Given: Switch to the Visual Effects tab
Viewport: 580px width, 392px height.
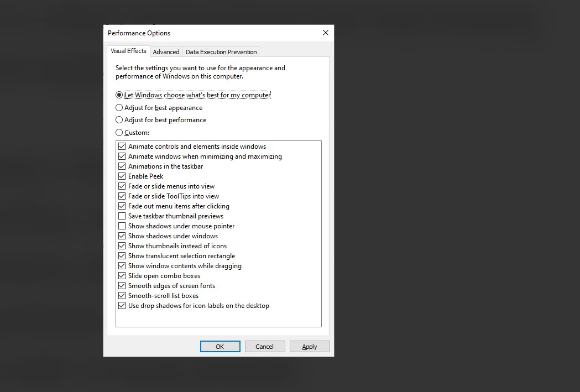Looking at the screenshot, I should [x=128, y=51].
